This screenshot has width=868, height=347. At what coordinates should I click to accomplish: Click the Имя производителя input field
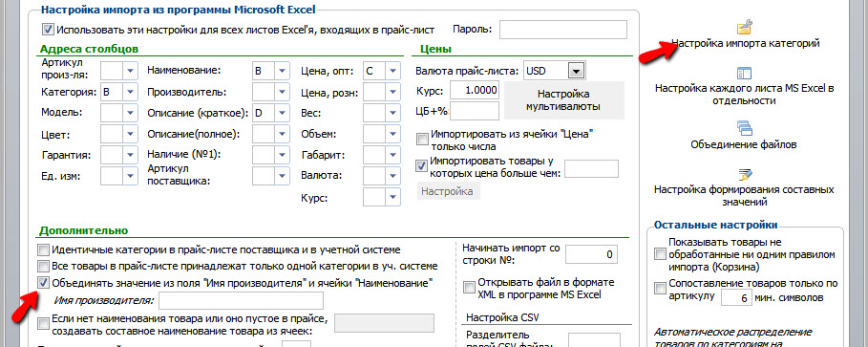point(241,300)
